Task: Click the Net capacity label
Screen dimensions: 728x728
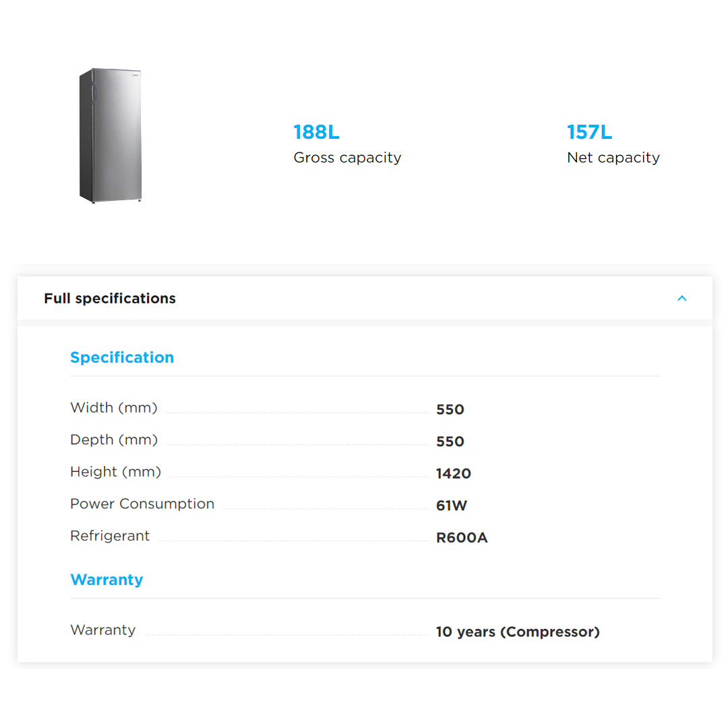Action: click(613, 158)
